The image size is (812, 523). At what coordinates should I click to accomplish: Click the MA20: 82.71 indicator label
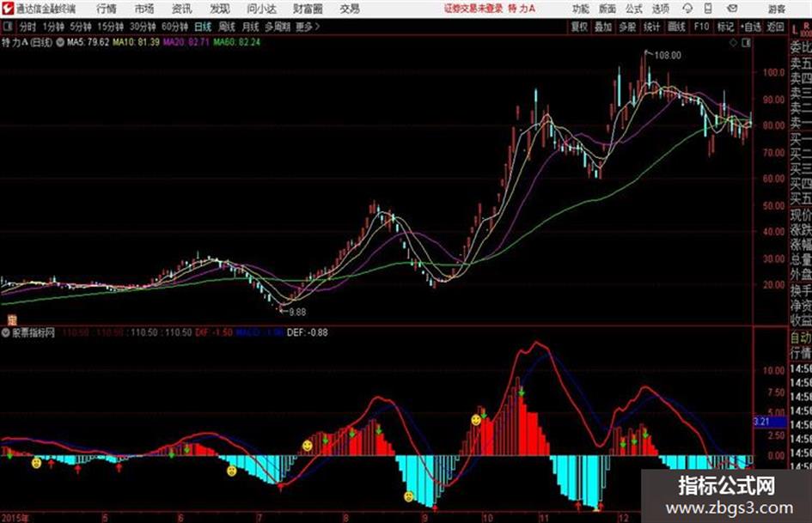186,42
